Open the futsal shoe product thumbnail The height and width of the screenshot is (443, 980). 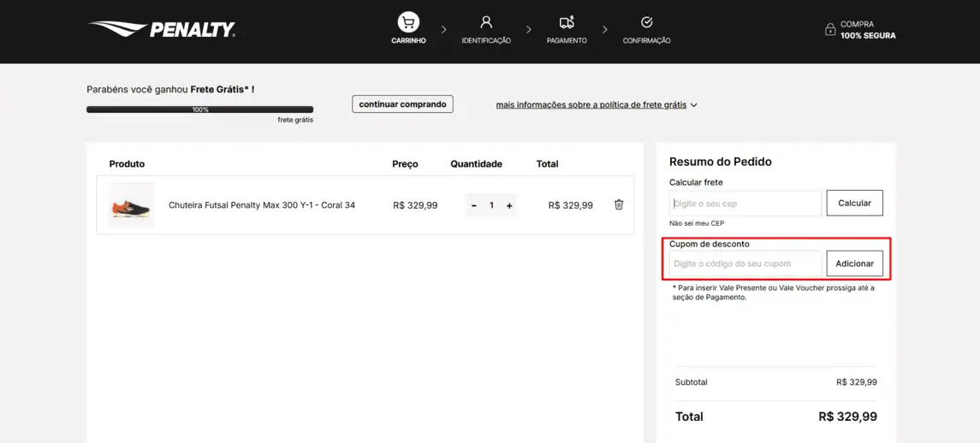coord(131,205)
